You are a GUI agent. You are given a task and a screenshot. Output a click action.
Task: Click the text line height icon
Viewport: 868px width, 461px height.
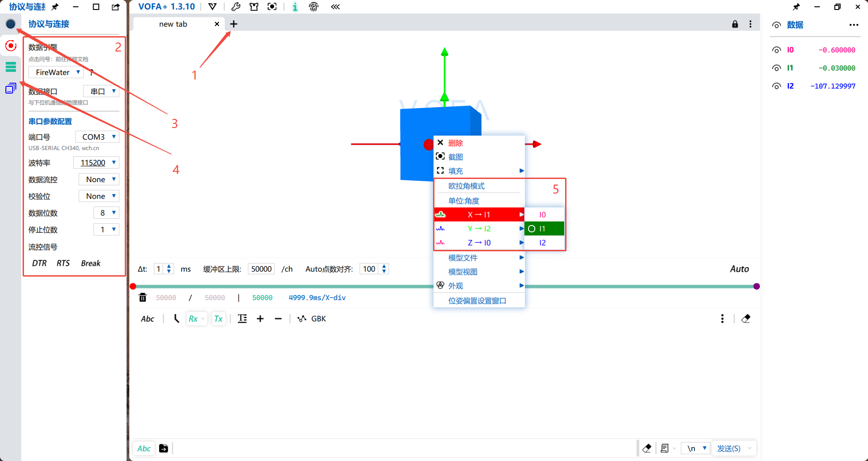click(242, 319)
